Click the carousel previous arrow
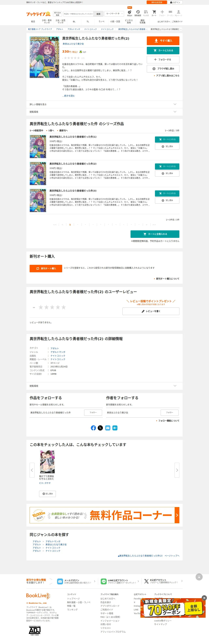Screen dimensions: 209x644 [x=32, y=470]
